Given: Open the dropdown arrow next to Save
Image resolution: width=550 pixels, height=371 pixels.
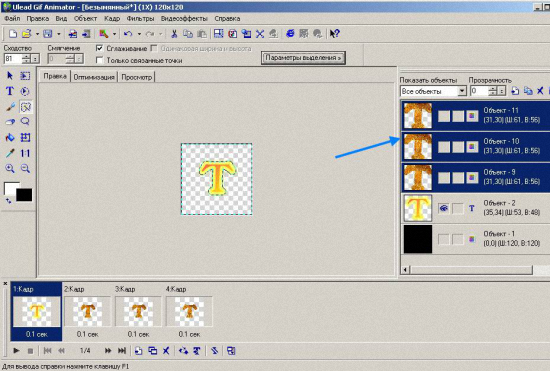Looking at the screenshot, I should [x=59, y=34].
